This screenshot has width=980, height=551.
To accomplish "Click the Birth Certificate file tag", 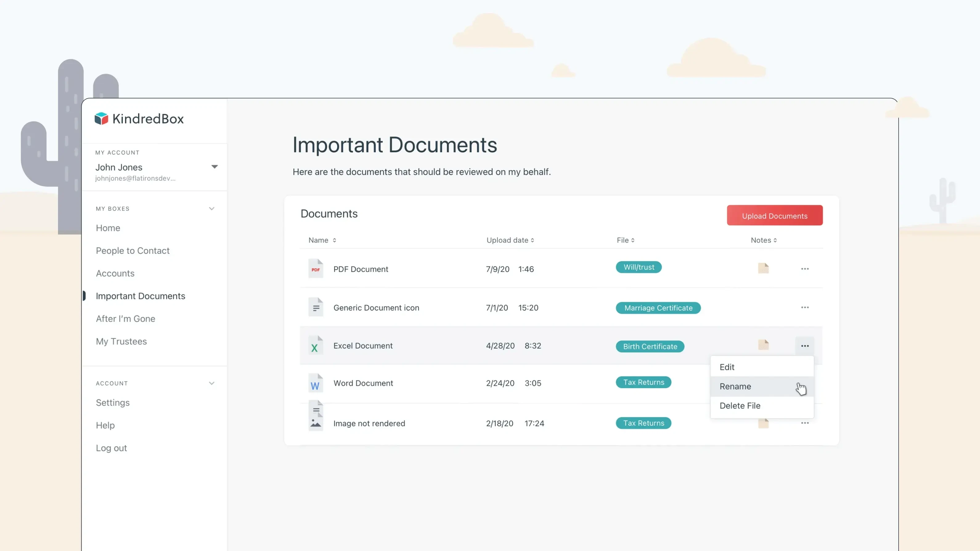I will [x=650, y=346].
